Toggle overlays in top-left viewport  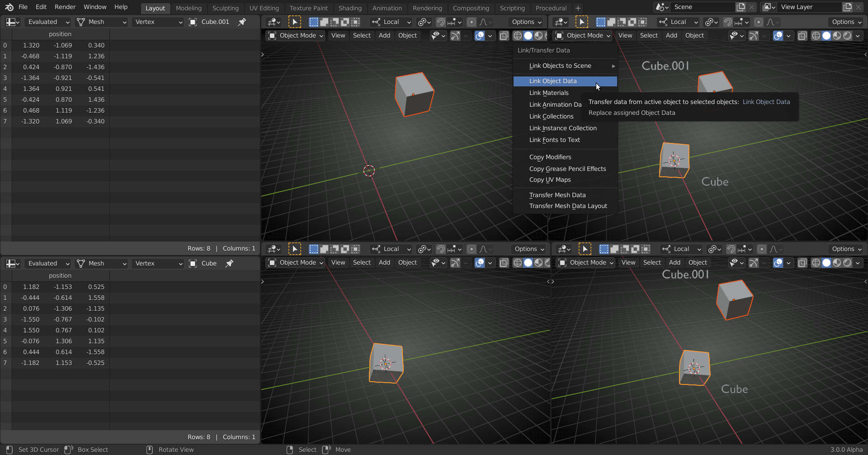pyautogui.click(x=480, y=35)
